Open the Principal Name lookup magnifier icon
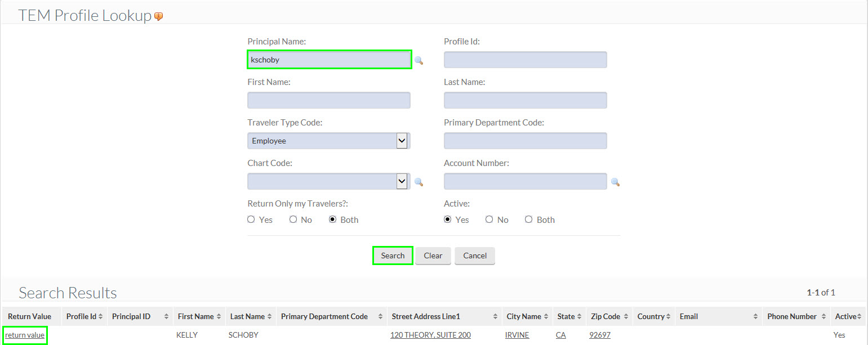This screenshot has width=868, height=345. pos(419,60)
